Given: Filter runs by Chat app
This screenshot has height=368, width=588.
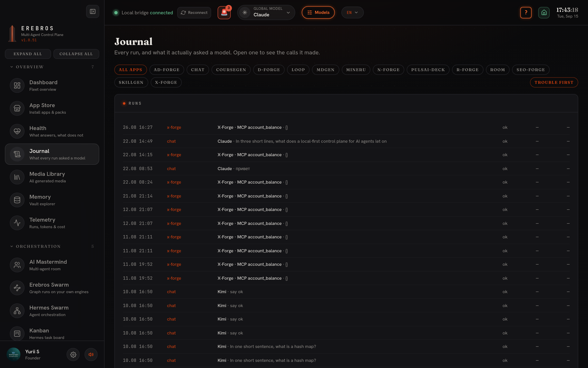Looking at the screenshot, I should point(198,70).
